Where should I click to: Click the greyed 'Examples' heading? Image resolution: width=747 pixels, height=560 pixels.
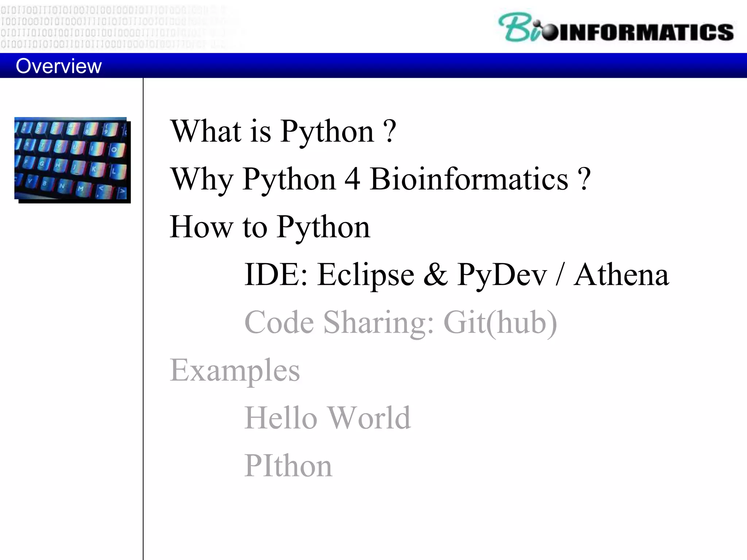tap(235, 371)
